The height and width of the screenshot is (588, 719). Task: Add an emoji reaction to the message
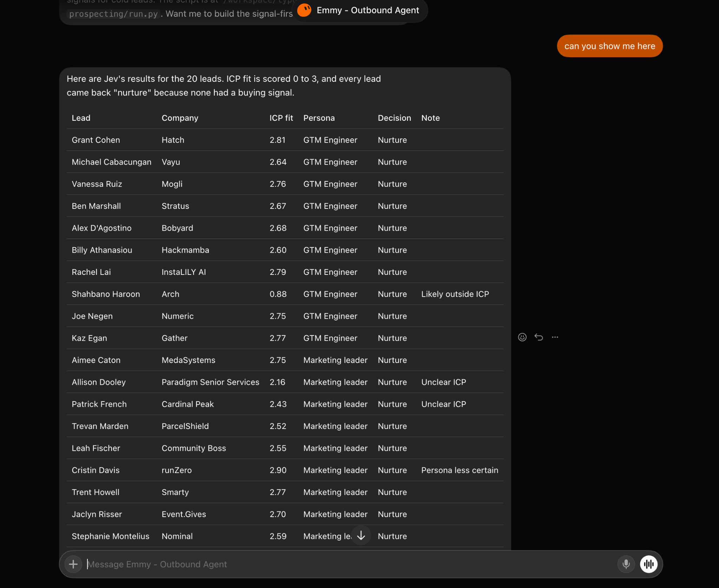point(522,337)
